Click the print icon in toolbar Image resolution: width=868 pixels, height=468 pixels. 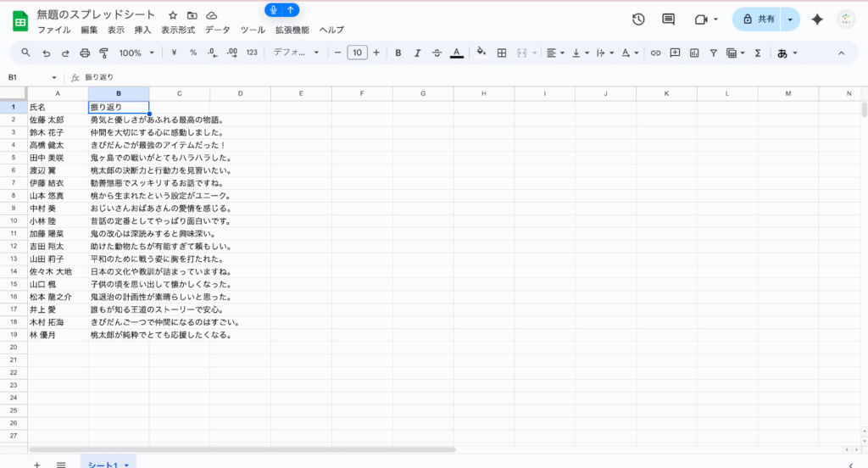(x=84, y=53)
